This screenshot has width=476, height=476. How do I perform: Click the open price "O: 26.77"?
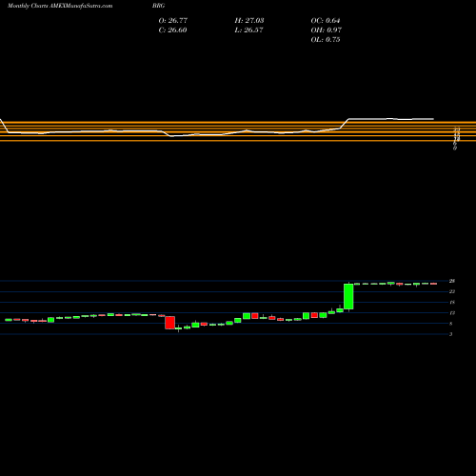pyautogui.click(x=173, y=20)
